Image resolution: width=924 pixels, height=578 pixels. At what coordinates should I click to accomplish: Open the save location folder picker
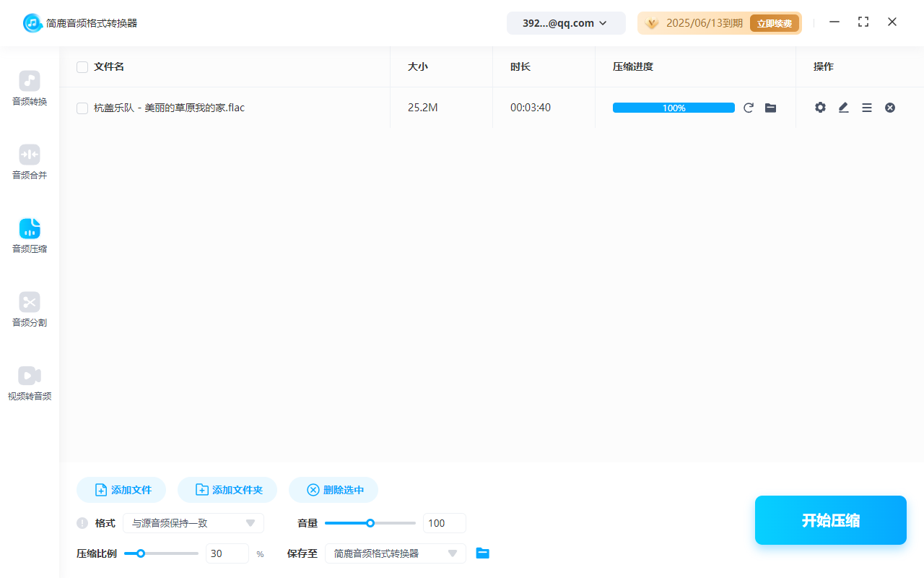point(482,553)
